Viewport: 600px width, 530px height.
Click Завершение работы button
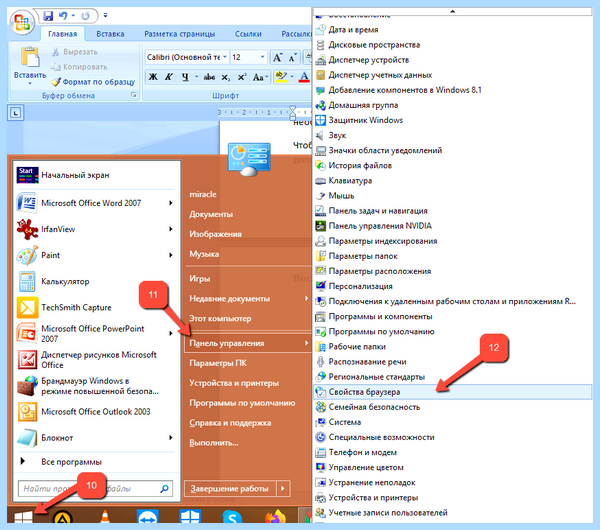(230, 489)
